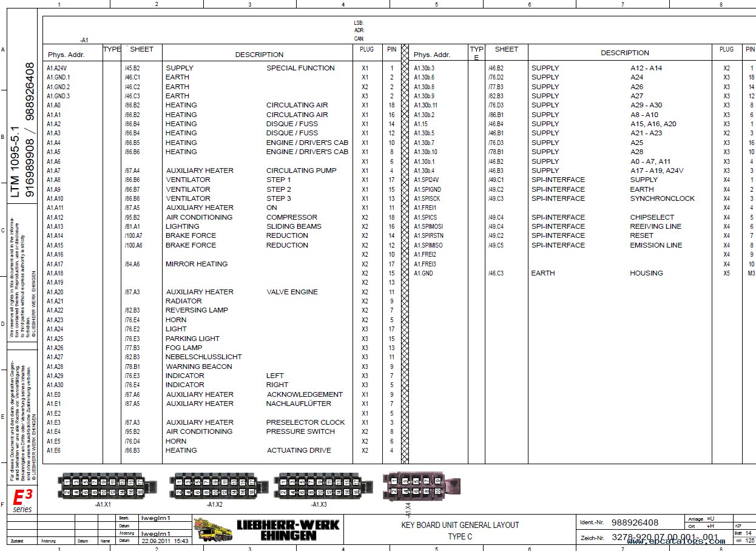The image size is (756, 551).
Task: Select 'CIRCULATING PUMP' description
Action: pos(300,171)
